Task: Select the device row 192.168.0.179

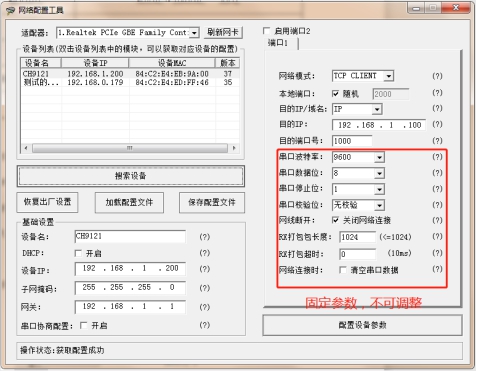Action: (130, 82)
